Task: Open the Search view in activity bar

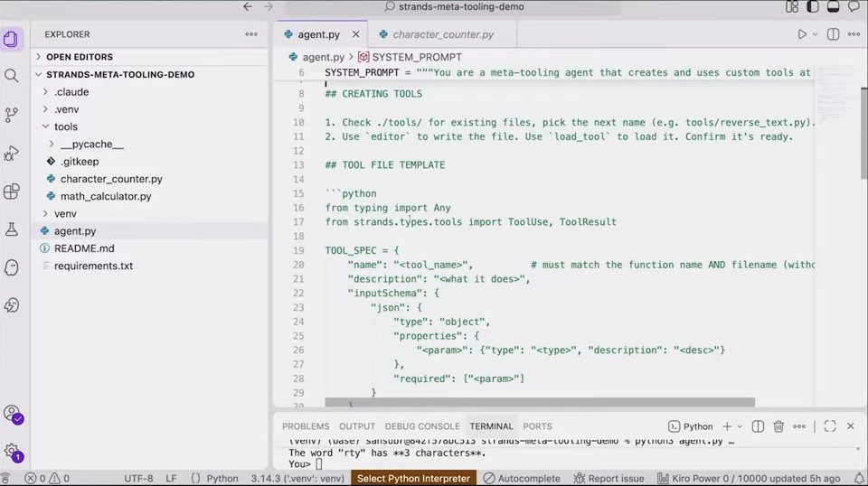Action: (x=11, y=76)
